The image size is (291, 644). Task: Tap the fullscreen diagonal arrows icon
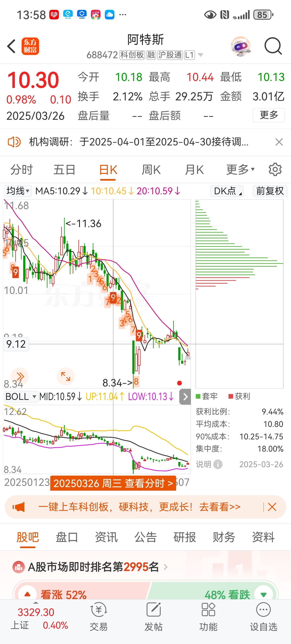[x=66, y=376]
